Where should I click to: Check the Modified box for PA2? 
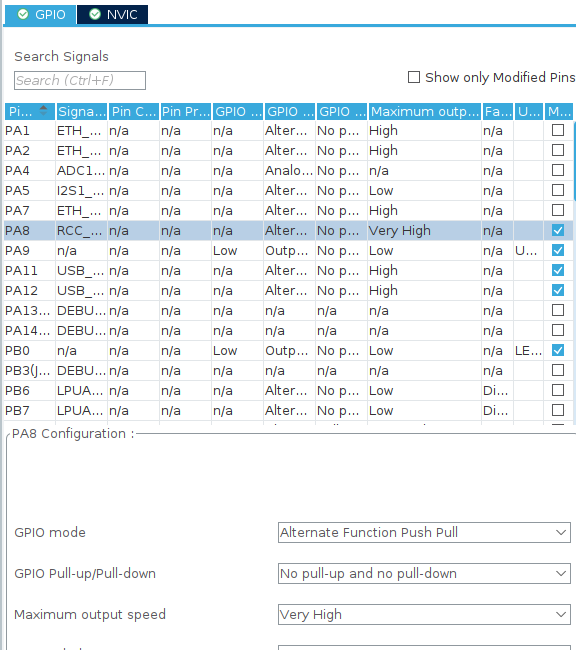click(x=558, y=150)
